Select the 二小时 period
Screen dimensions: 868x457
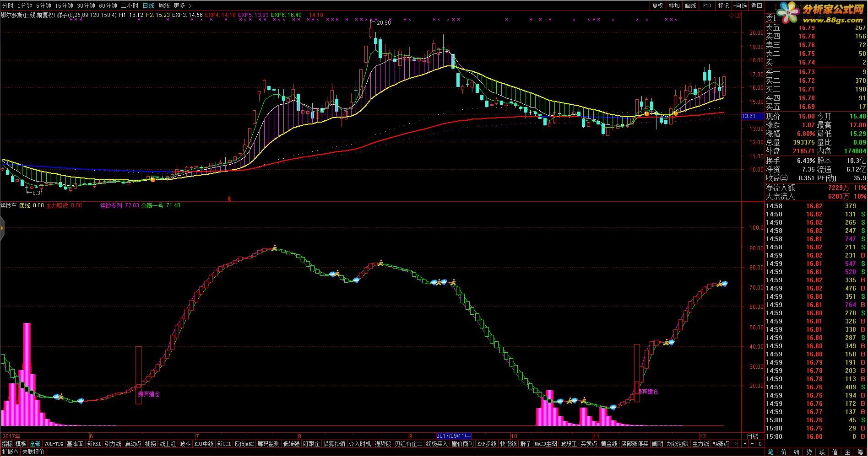pos(130,5)
